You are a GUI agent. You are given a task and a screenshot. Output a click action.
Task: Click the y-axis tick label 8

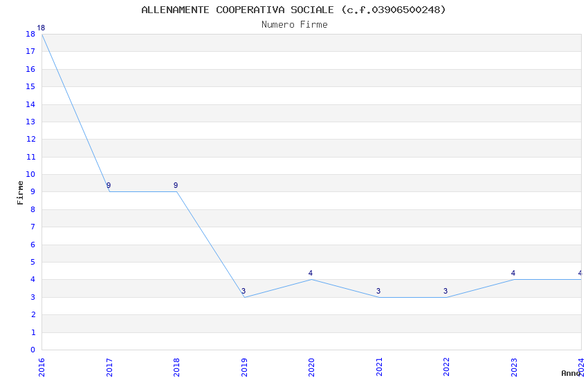[x=33, y=209]
